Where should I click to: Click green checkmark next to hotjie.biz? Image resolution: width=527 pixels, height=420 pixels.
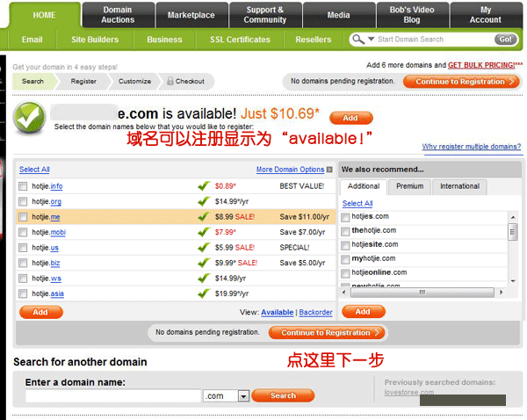[203, 263]
